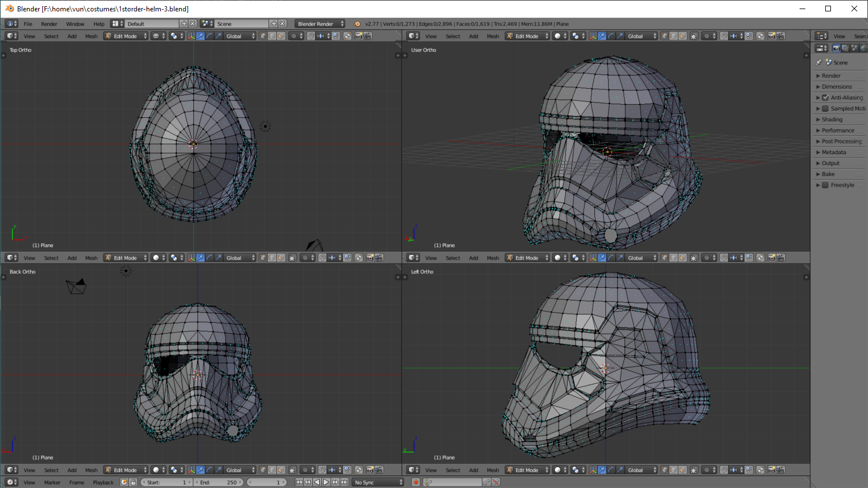Viewport: 868px width, 488px height.
Task: Enable the Sampled Motion Blur checkbox
Action: pos(825,109)
